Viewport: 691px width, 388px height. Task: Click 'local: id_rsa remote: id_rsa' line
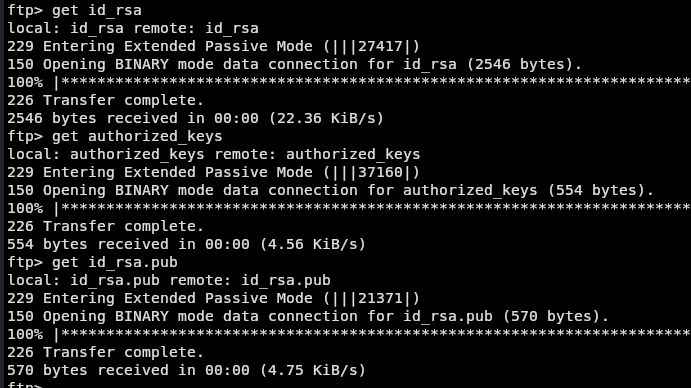click(133, 28)
